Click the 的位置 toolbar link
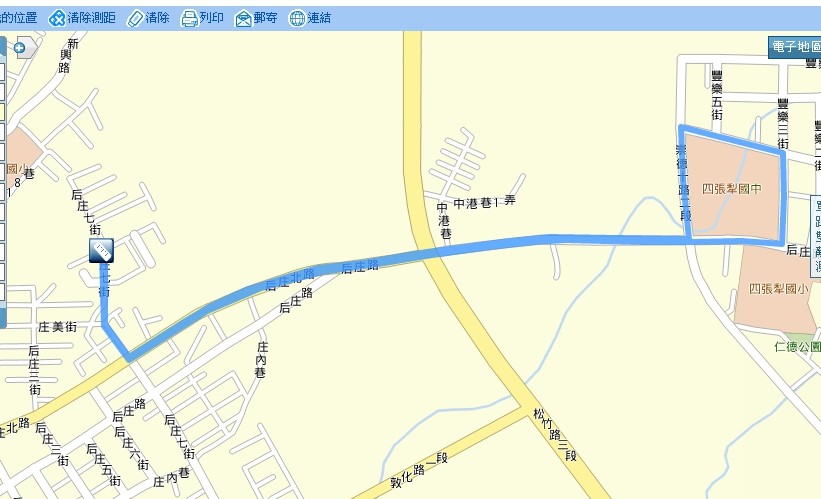 19,18
